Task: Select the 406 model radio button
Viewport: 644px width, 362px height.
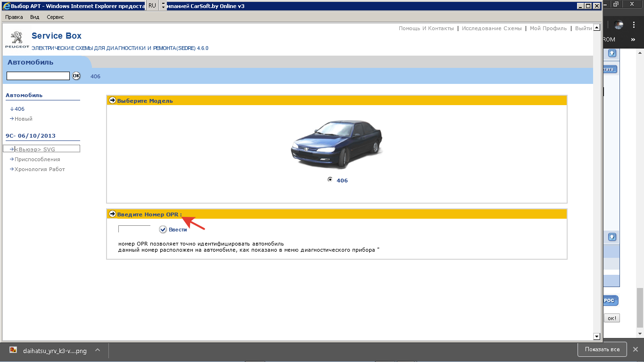Action: pos(330,180)
